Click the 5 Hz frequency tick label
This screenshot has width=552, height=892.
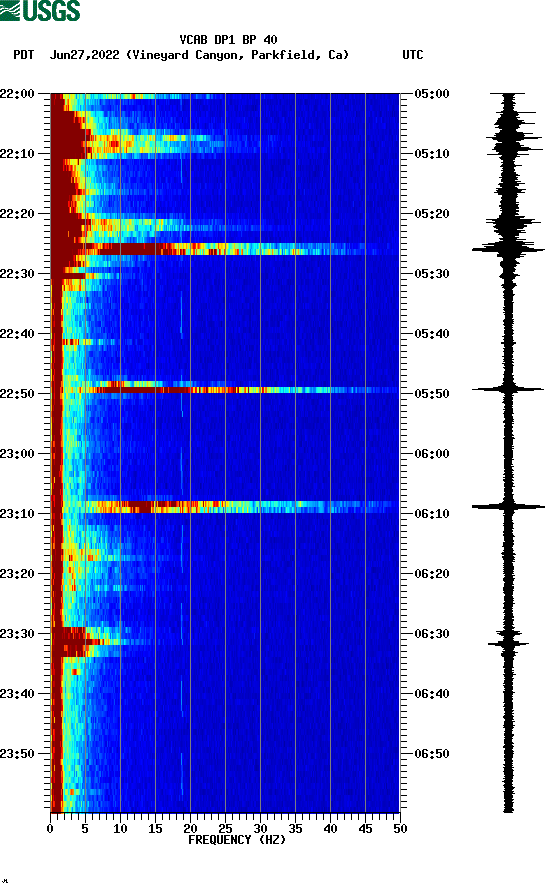[85, 829]
